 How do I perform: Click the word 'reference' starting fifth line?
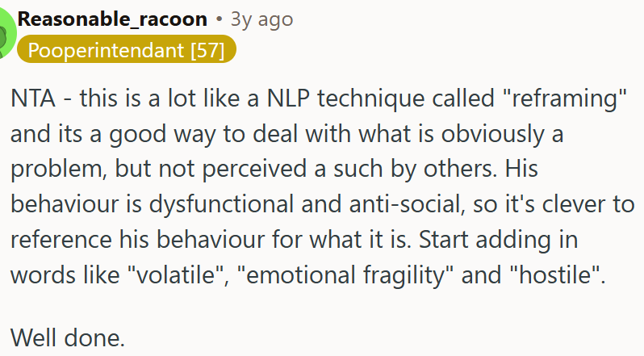click(x=53, y=240)
